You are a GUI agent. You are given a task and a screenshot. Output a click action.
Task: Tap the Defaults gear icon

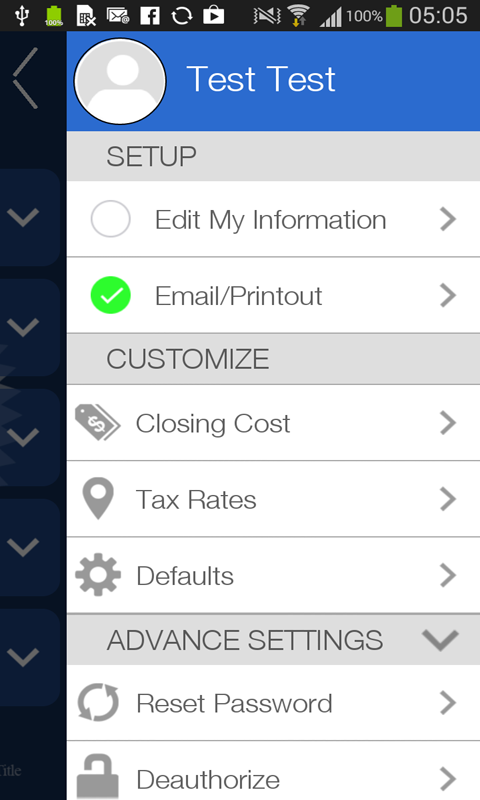point(98,574)
